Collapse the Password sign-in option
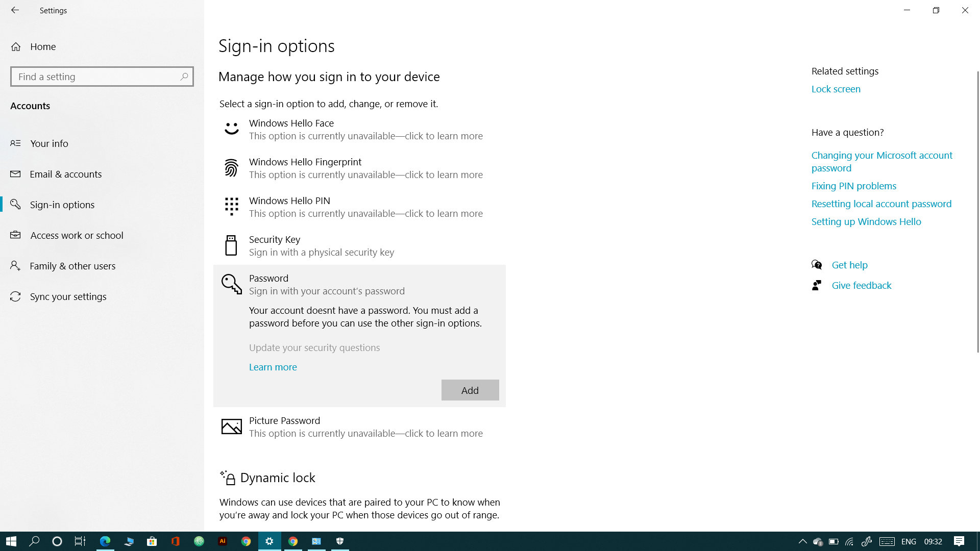This screenshot has height=551, width=980. [359, 284]
